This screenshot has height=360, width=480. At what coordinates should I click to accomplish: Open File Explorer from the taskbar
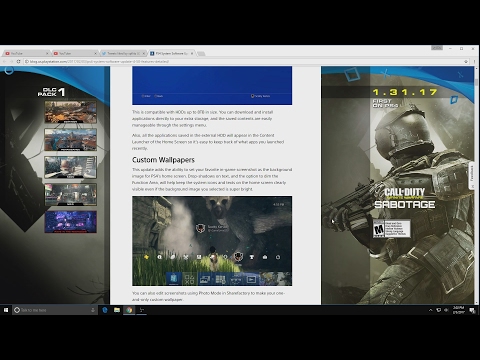(117, 310)
